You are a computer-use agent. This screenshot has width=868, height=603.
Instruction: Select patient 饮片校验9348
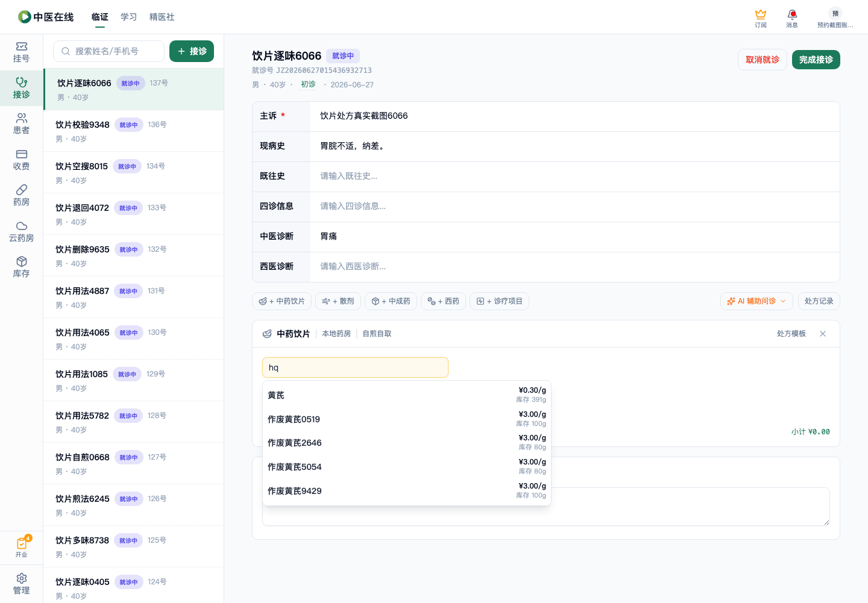133,131
